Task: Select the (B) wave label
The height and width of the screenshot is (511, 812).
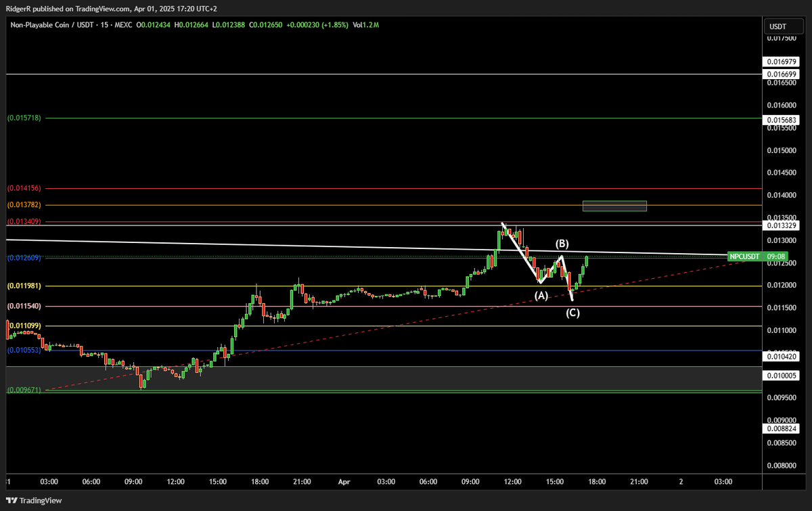Action: tap(562, 244)
